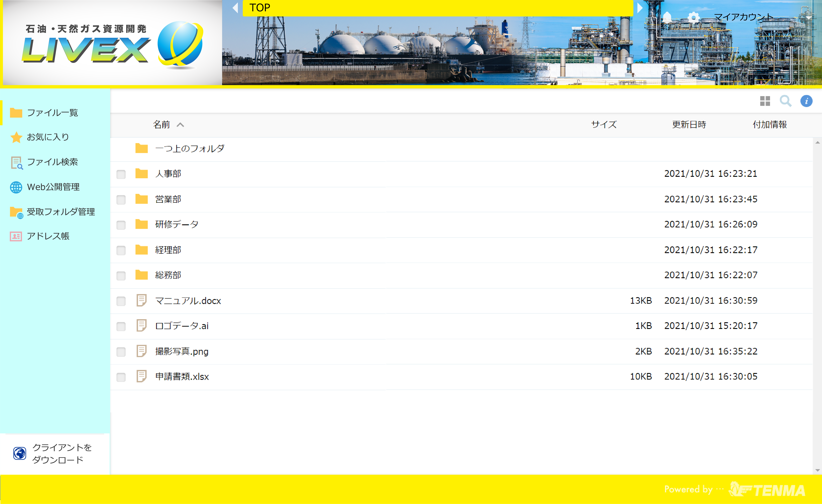
Task: Click the TOP breadcrumb path bar
Action: point(438,8)
